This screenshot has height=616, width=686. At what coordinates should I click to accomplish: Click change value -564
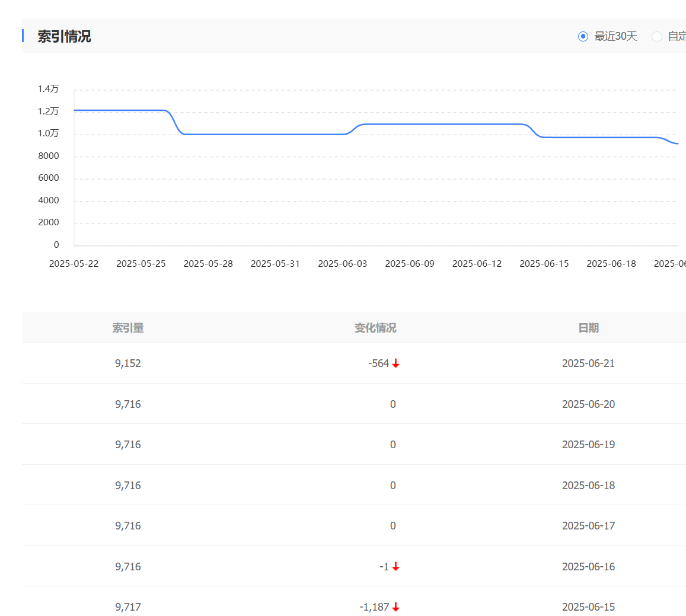point(379,363)
